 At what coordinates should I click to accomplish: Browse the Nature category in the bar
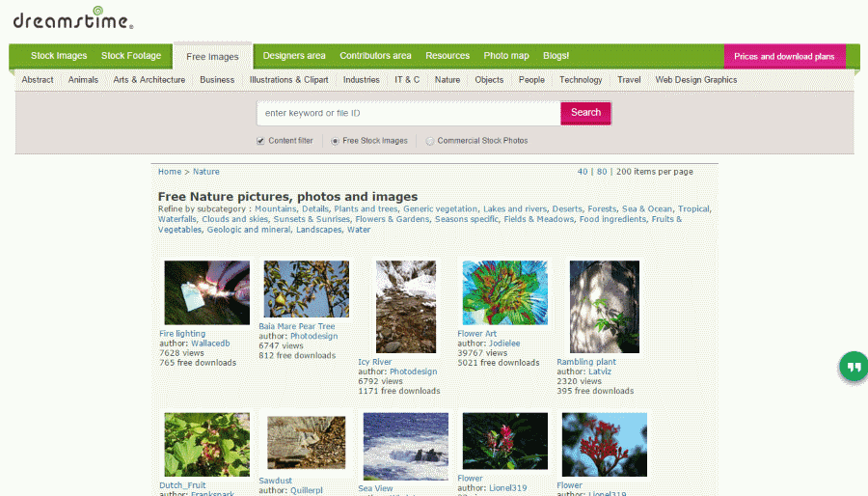click(x=448, y=80)
